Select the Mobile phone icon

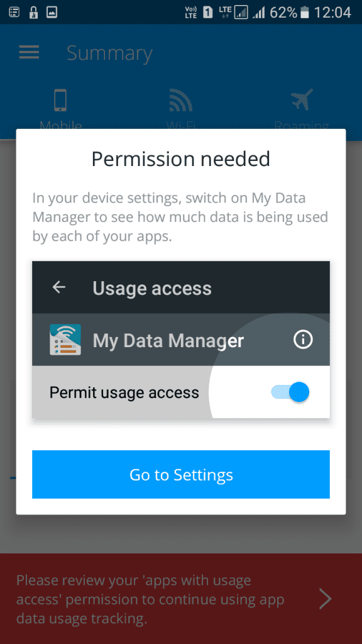click(x=60, y=100)
